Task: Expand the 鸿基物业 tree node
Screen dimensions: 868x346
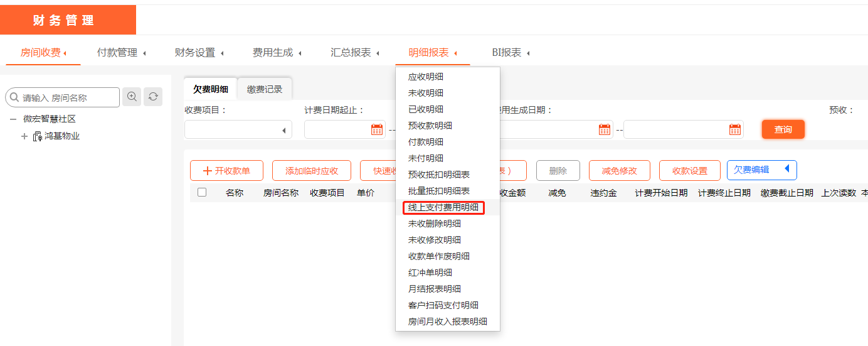Action: coord(24,136)
